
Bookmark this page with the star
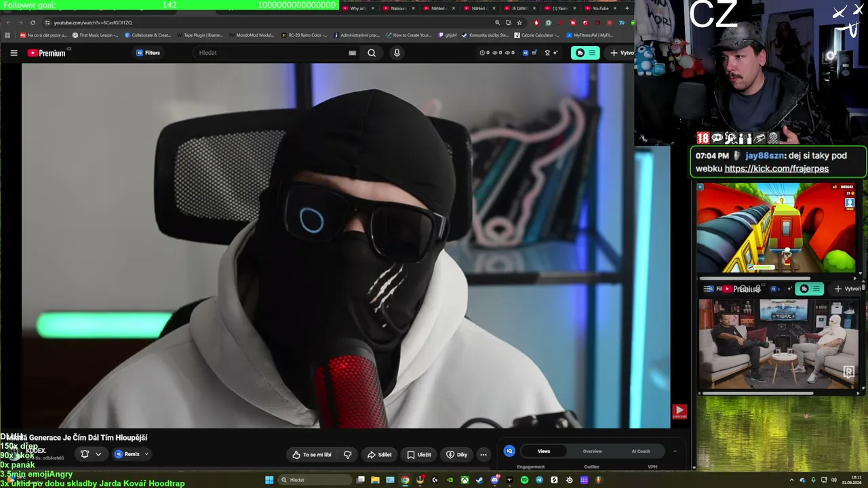(x=519, y=22)
